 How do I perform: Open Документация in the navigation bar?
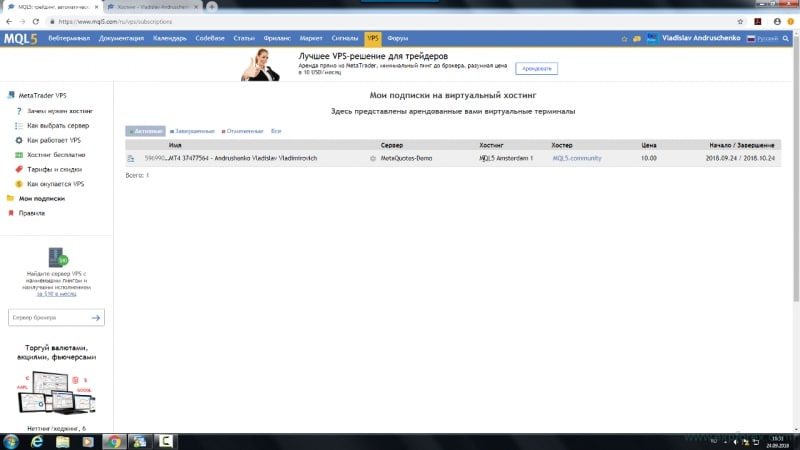[121, 38]
